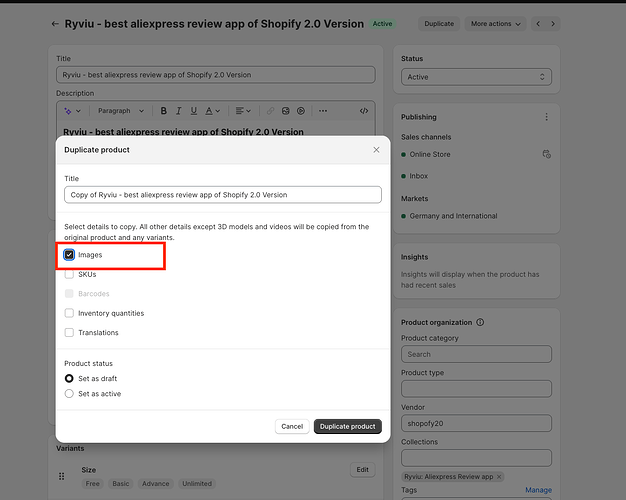Image resolution: width=626 pixels, height=500 pixels.
Task: Select the Set as active radio button
Action: (x=69, y=394)
